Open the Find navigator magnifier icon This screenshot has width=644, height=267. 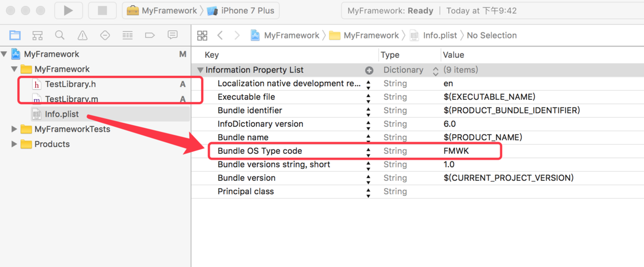coord(60,35)
